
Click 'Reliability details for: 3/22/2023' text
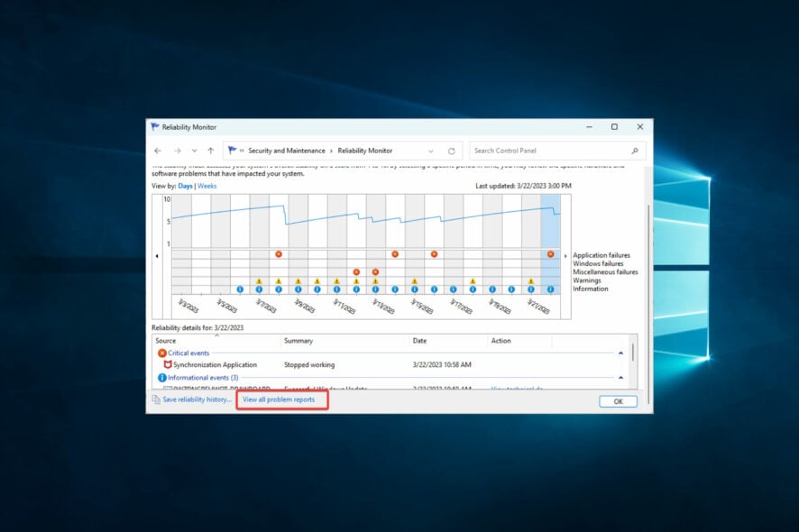tap(197, 327)
